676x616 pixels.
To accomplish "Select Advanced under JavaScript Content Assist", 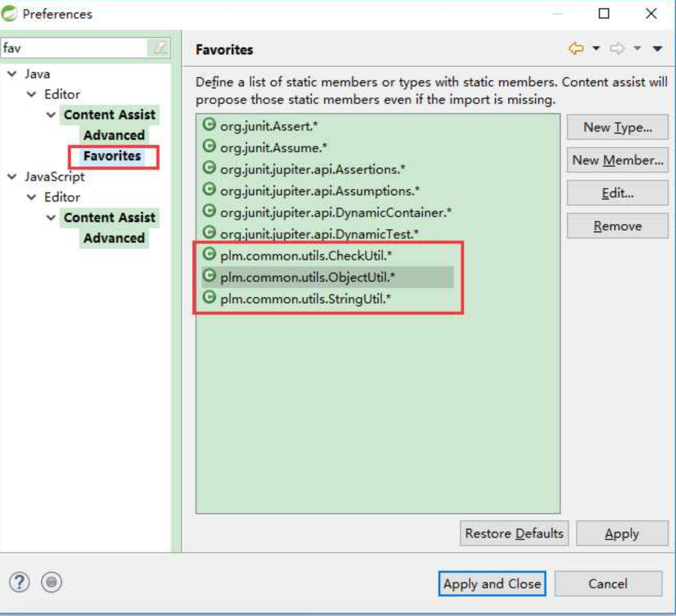I will pyautogui.click(x=114, y=238).
